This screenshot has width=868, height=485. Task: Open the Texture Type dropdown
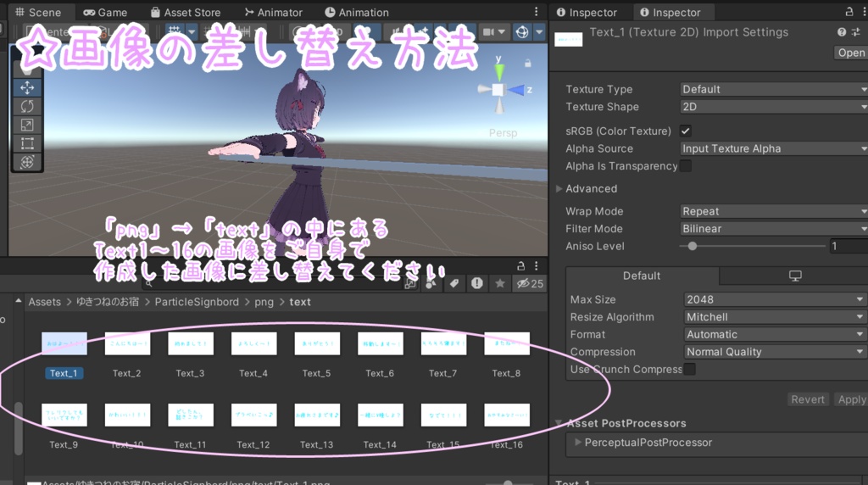(x=774, y=89)
